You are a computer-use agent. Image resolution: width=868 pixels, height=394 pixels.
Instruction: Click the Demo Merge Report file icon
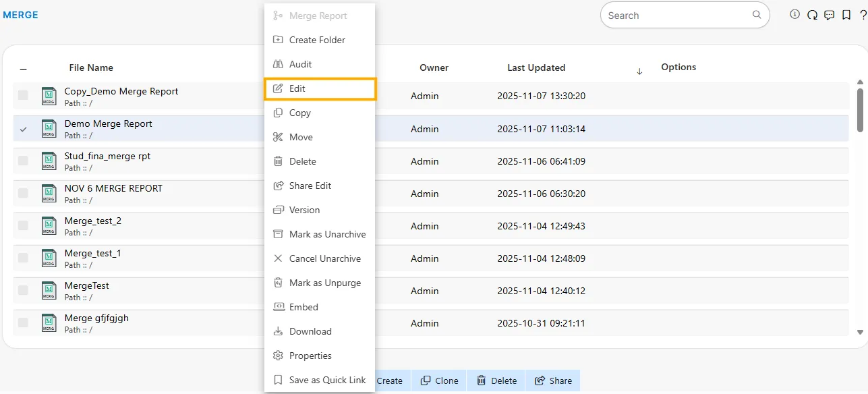49,128
